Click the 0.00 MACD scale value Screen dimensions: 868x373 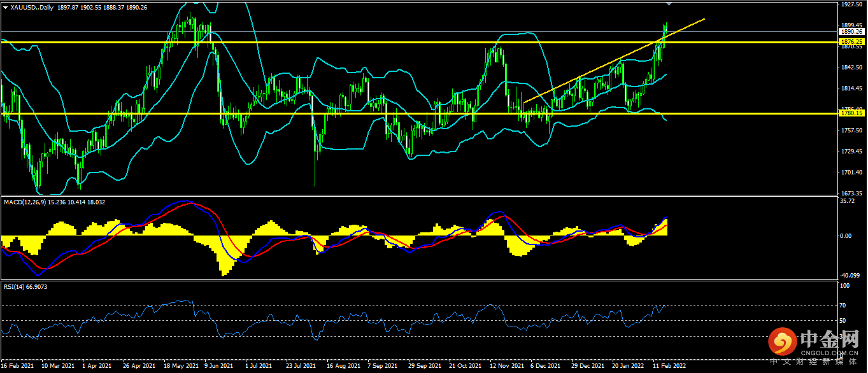pos(846,236)
